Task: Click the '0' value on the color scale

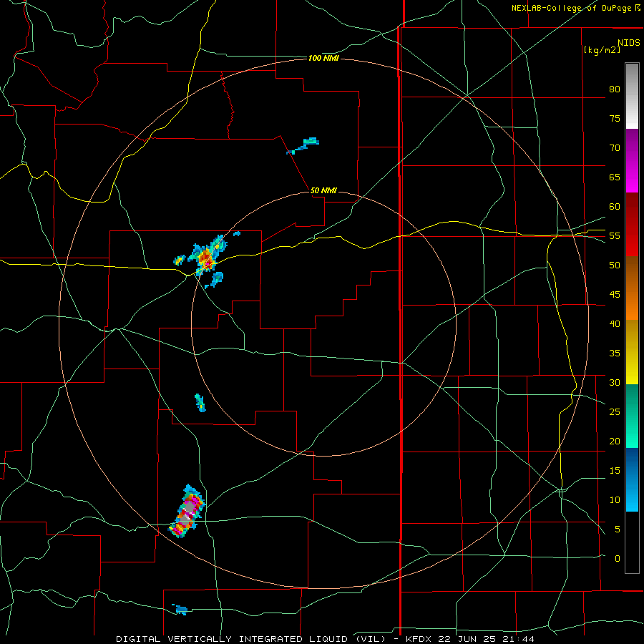Action: (618, 559)
